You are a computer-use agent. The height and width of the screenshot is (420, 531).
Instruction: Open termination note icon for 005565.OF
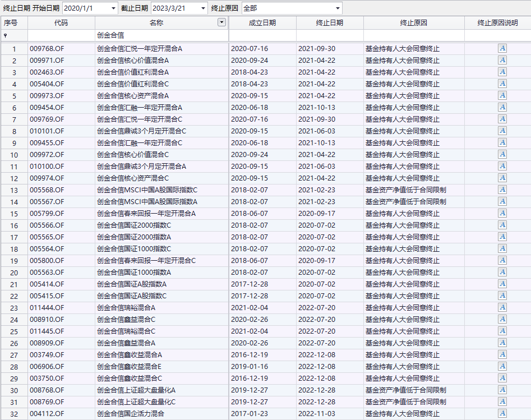[502, 237]
